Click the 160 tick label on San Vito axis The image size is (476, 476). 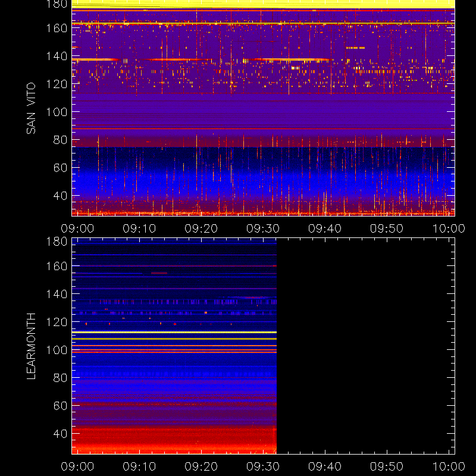coord(57,28)
